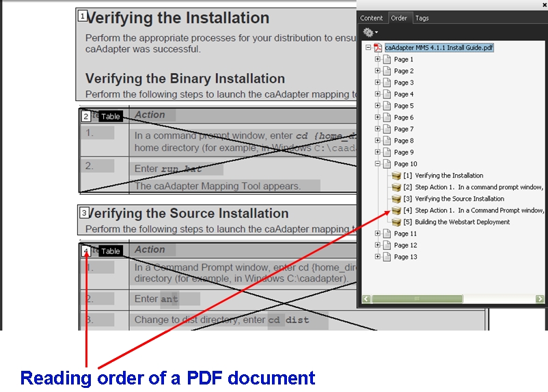Click box icon for [4] Step Action entry
548x392 pixels.
[396, 210]
